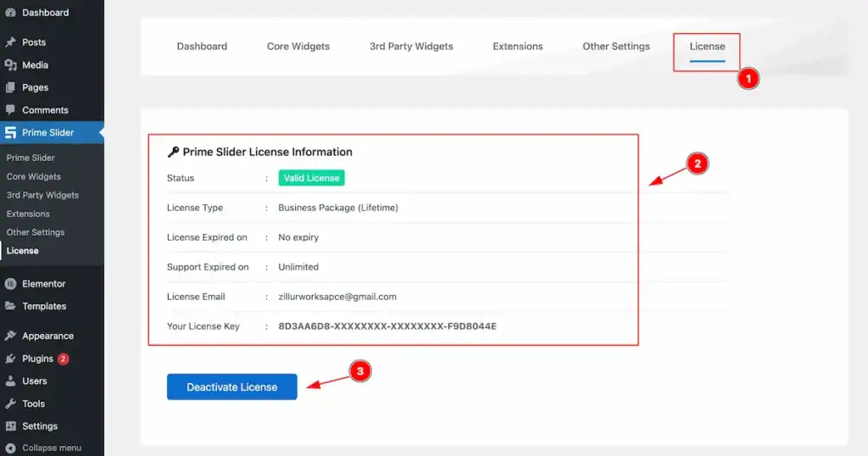Viewport: 868px width, 456px height.
Task: Click the License Email label
Action: click(196, 297)
